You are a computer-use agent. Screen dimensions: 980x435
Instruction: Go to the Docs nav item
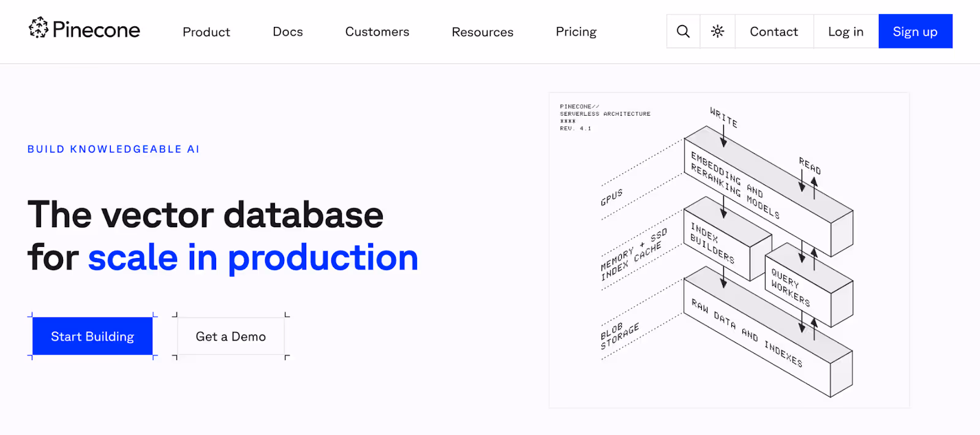pos(288,32)
